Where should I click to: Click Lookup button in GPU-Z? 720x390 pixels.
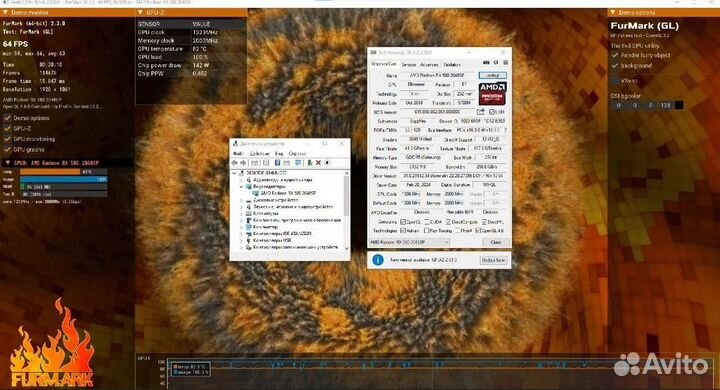tap(493, 75)
